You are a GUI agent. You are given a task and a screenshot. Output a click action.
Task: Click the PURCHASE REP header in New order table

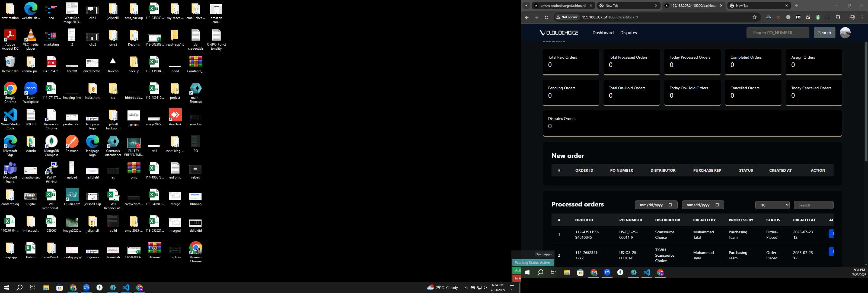point(707,170)
